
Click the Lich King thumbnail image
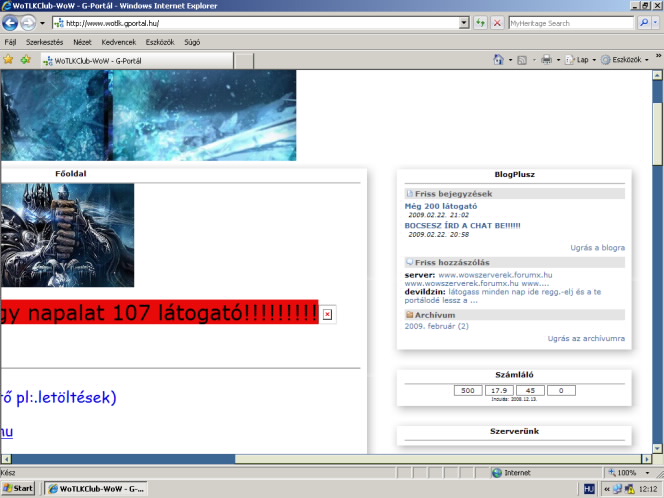pos(67,235)
